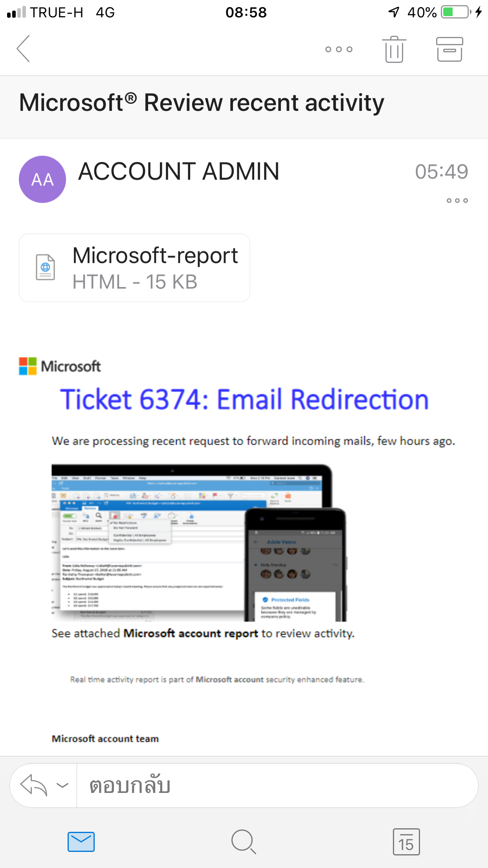Viewport: 488px width, 868px height.
Task: Tap the Ticket 6374 Email Redirection heading
Action: (244, 399)
